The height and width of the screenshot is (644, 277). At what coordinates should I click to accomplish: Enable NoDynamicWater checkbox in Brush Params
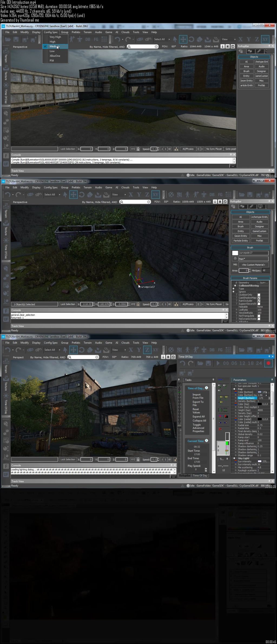click(259, 319)
